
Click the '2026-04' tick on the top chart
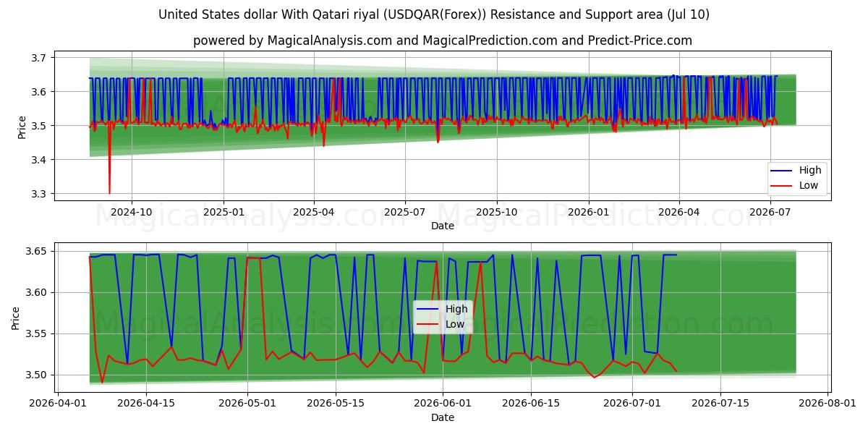click(678, 212)
